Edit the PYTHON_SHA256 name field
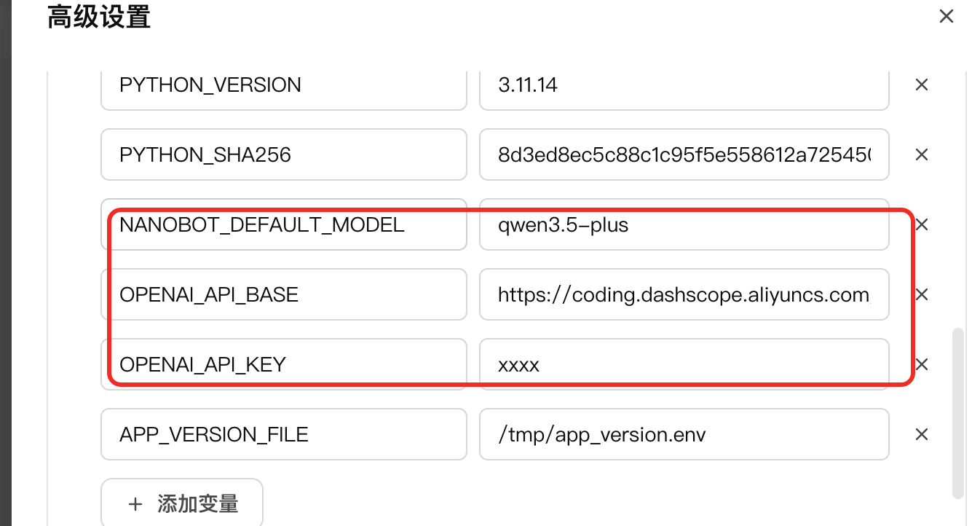The image size is (980, 526). 283,154
